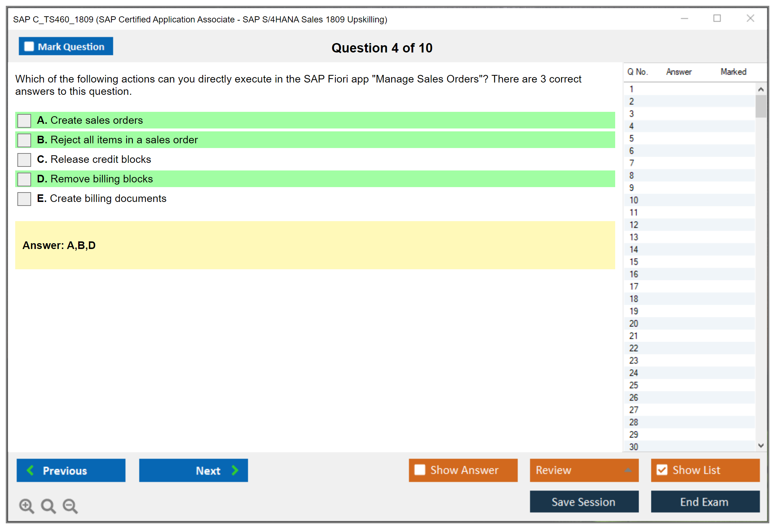Select question 22 in the list
778x532 pixels.
[634, 348]
